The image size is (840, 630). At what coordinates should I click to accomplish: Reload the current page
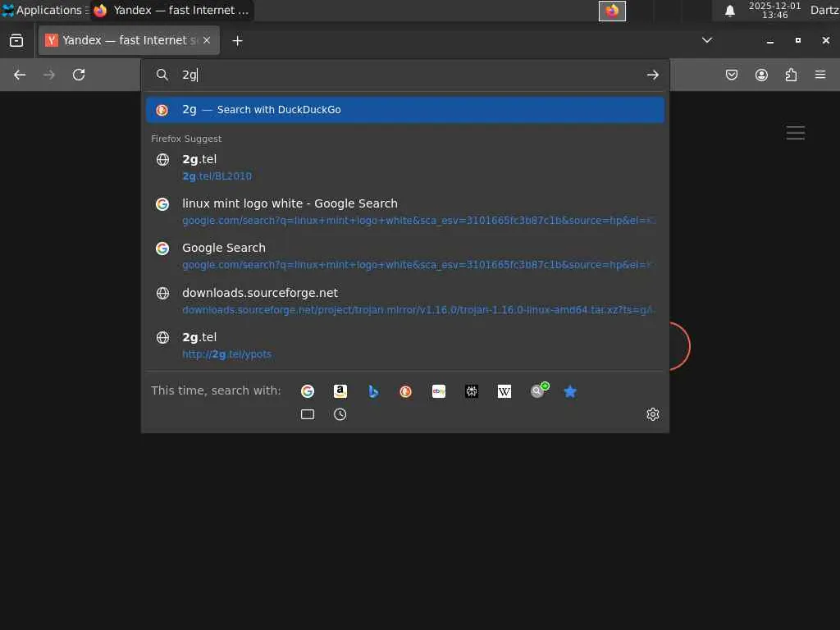point(79,75)
